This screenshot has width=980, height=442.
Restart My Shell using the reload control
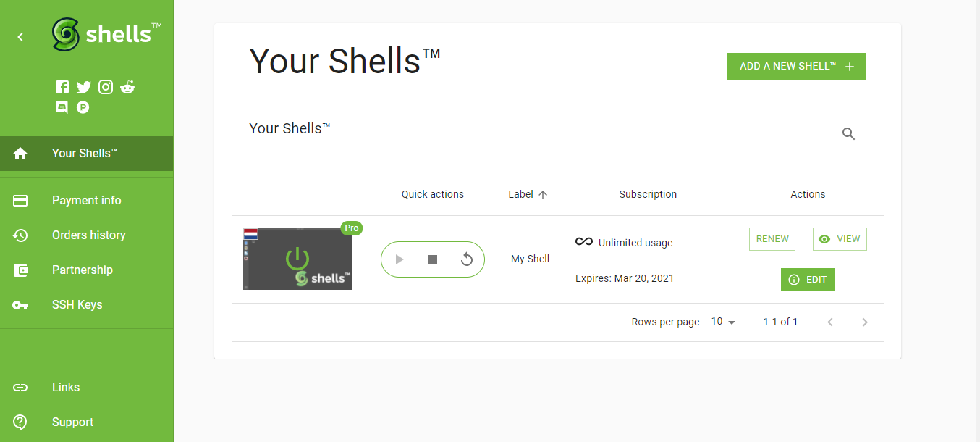[465, 259]
